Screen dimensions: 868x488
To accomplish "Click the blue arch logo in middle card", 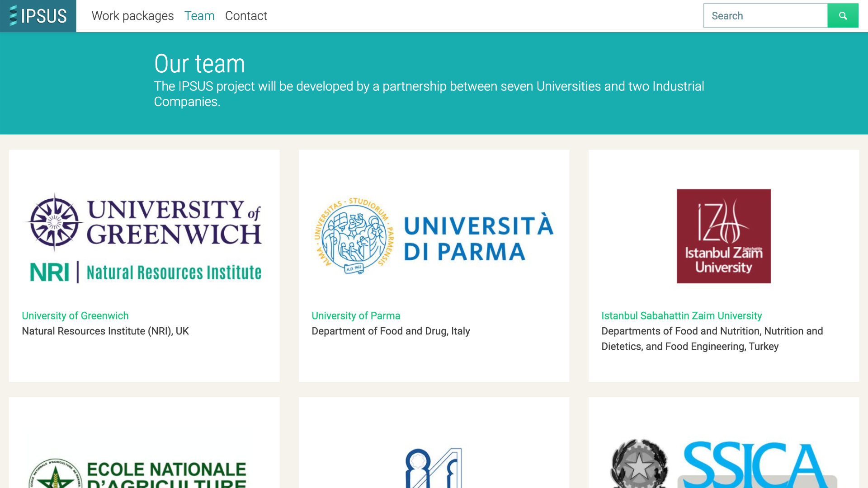I will coord(433,468).
